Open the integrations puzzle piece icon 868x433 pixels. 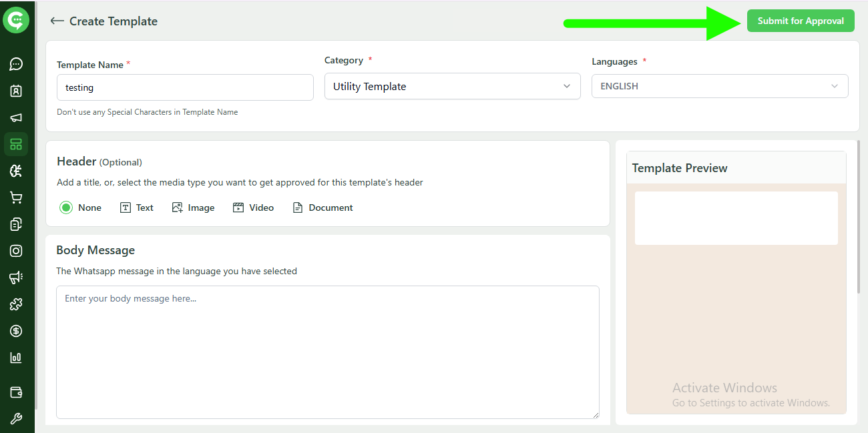(x=16, y=304)
